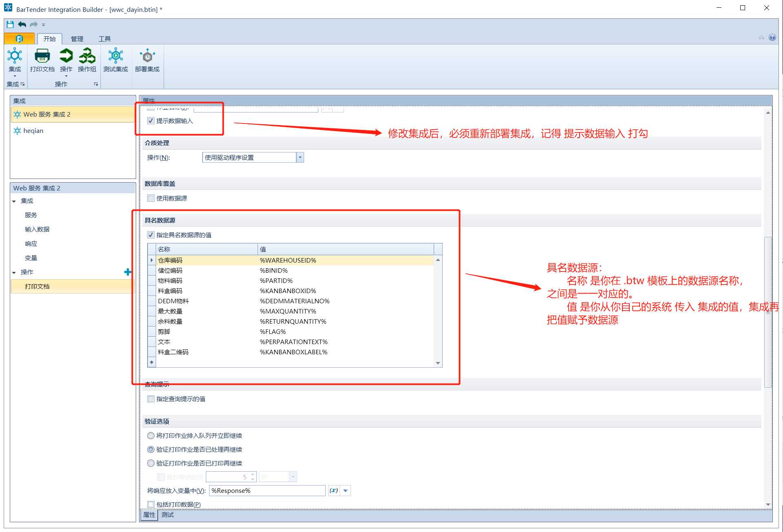This screenshot has width=783, height=532.
Task: Open the help icon at ribbon right
Action: [772, 38]
